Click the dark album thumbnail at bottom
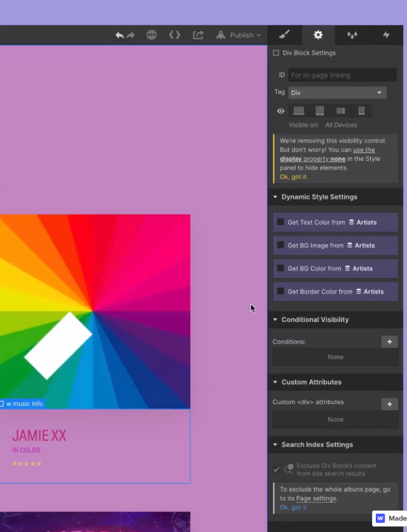407x532 pixels. tap(95, 522)
